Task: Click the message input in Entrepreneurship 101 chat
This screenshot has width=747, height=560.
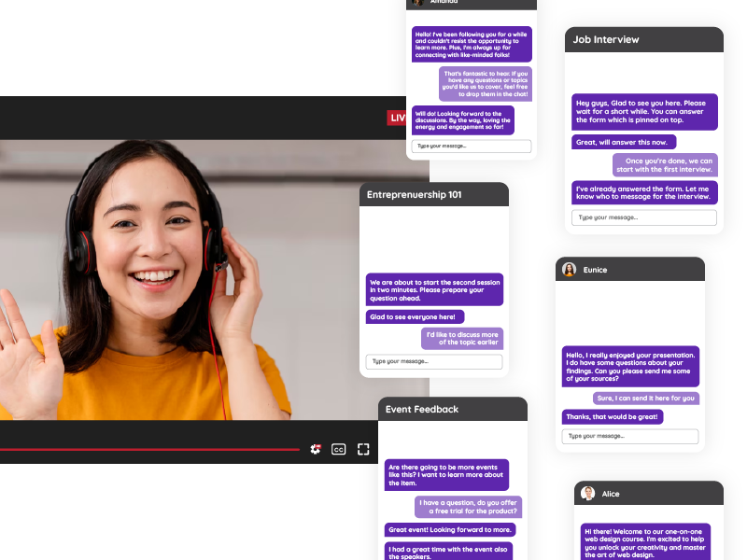Action: [x=433, y=362]
